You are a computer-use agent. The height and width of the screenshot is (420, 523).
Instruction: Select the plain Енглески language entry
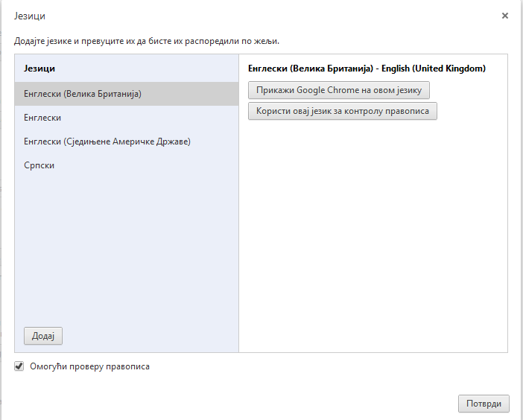point(127,118)
